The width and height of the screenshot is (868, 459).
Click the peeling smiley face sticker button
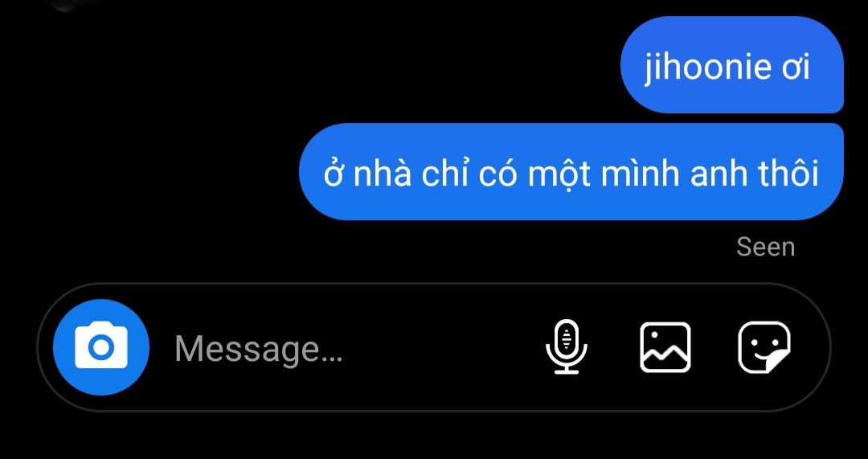[764, 347]
